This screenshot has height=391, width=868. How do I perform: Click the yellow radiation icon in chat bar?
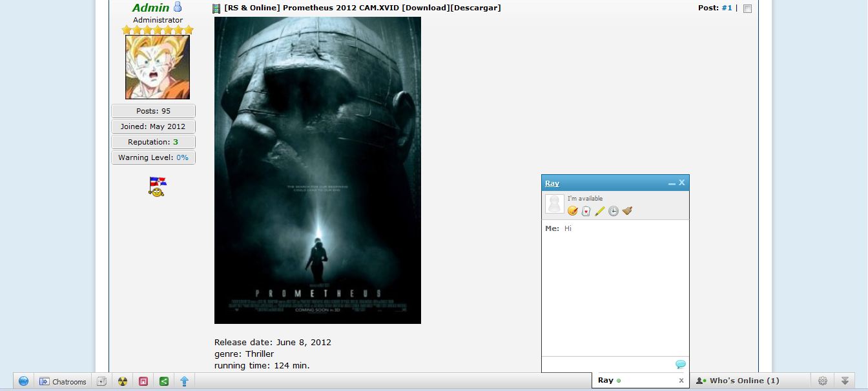pyautogui.click(x=123, y=381)
